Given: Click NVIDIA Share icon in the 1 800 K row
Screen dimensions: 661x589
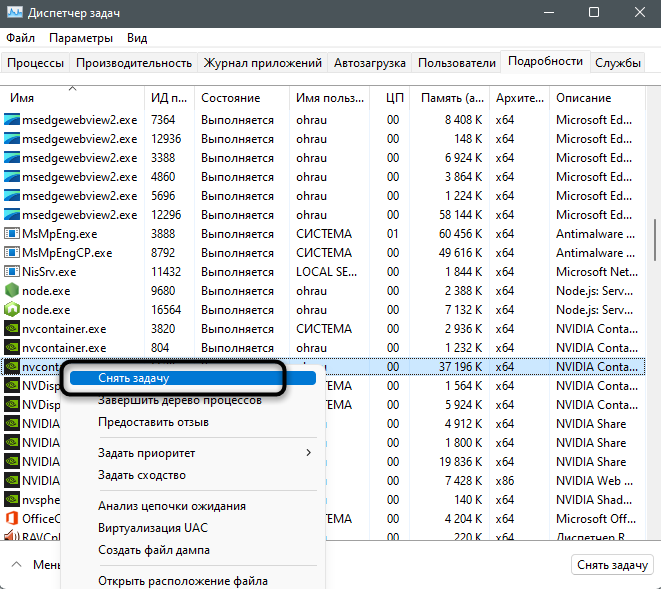Looking at the screenshot, I should click(12, 442).
